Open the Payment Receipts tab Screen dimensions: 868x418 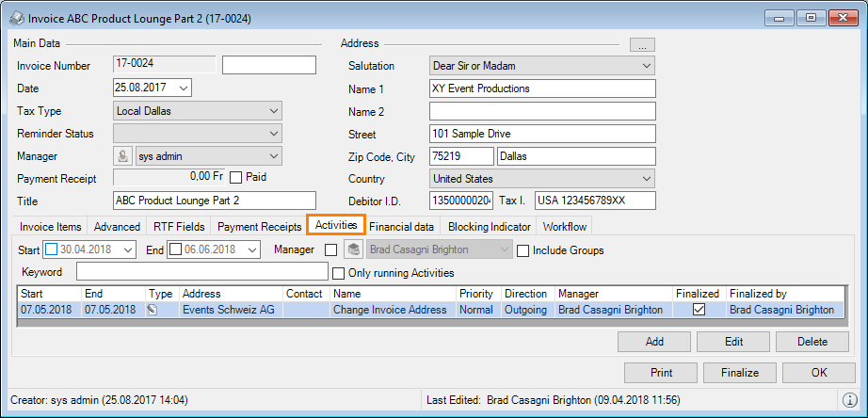[x=259, y=227]
